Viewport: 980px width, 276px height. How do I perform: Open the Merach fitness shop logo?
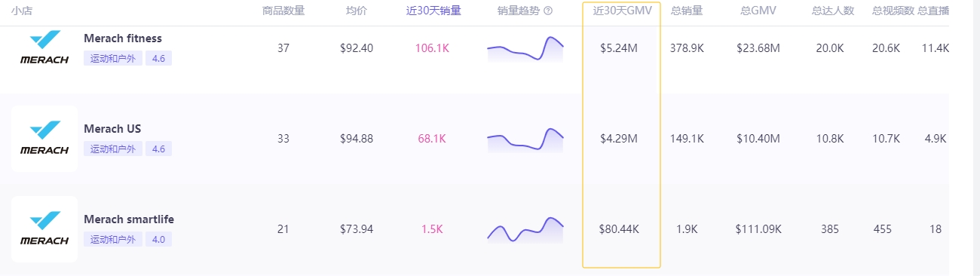click(x=44, y=48)
